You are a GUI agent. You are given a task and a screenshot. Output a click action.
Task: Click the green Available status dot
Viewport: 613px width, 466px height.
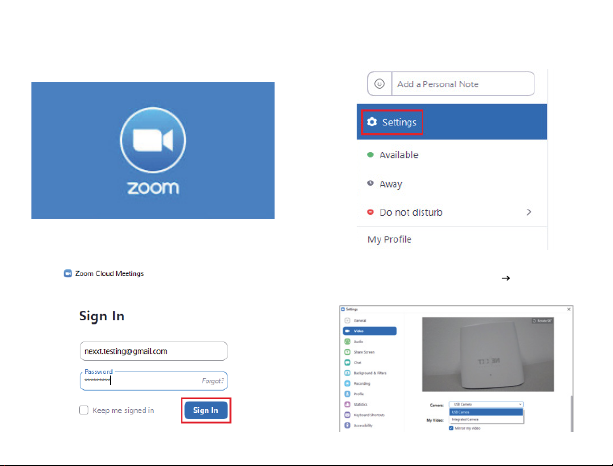pos(370,154)
